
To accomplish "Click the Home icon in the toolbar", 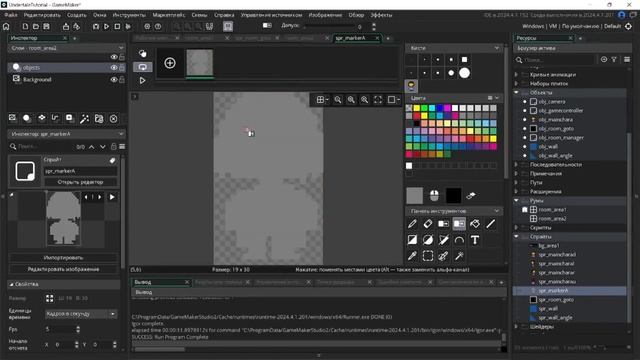I will pyautogui.click(x=6, y=27).
